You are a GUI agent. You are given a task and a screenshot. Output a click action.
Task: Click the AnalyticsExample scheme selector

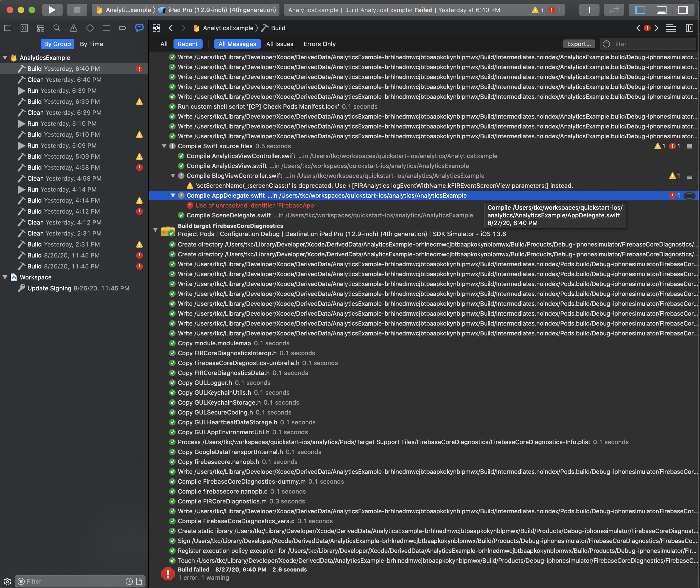pyautogui.click(x=123, y=10)
